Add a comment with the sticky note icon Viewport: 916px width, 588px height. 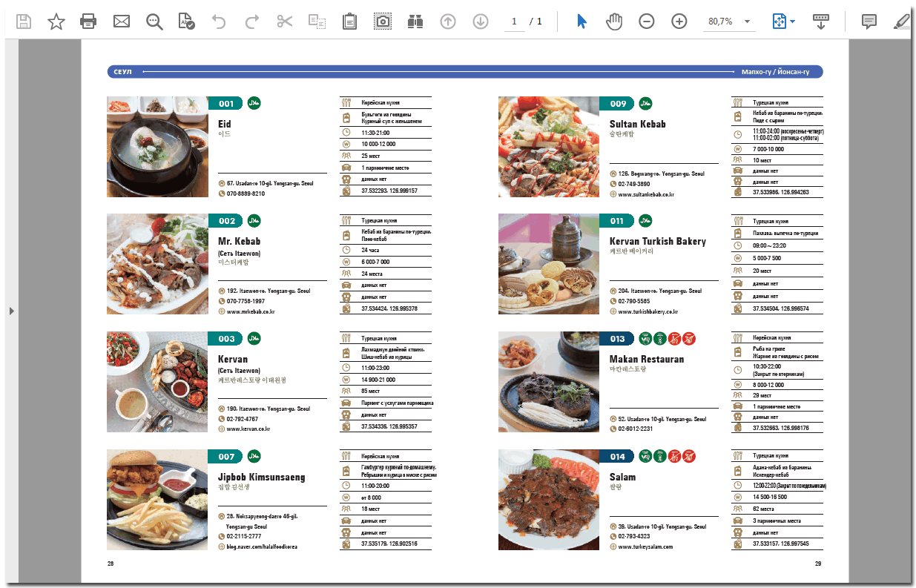(x=869, y=22)
